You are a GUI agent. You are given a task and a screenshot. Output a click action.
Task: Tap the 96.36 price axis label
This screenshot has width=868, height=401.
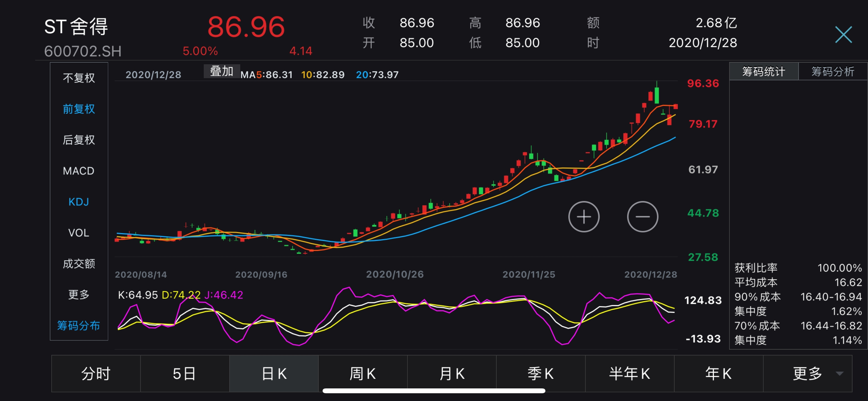tap(703, 83)
